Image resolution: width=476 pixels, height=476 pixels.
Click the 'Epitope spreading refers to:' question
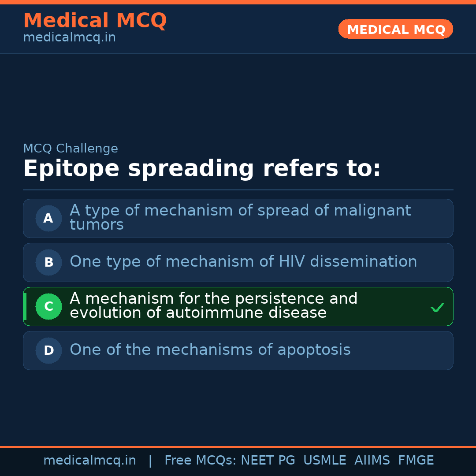pyautogui.click(x=202, y=169)
